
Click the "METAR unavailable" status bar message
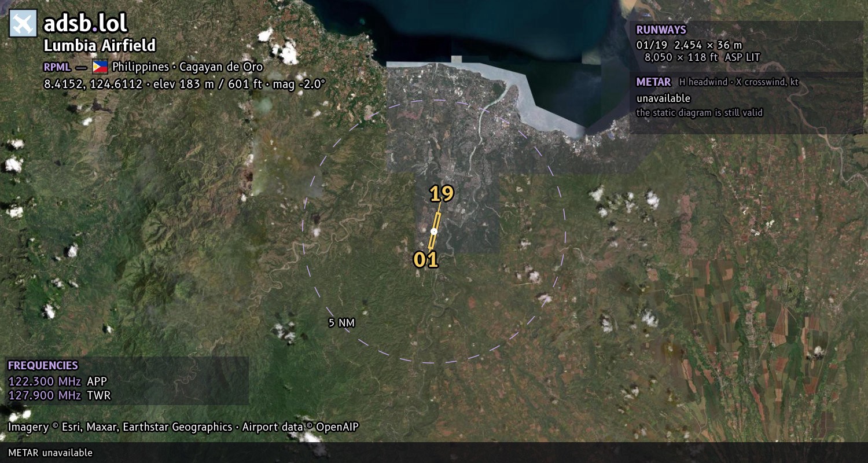[50, 453]
